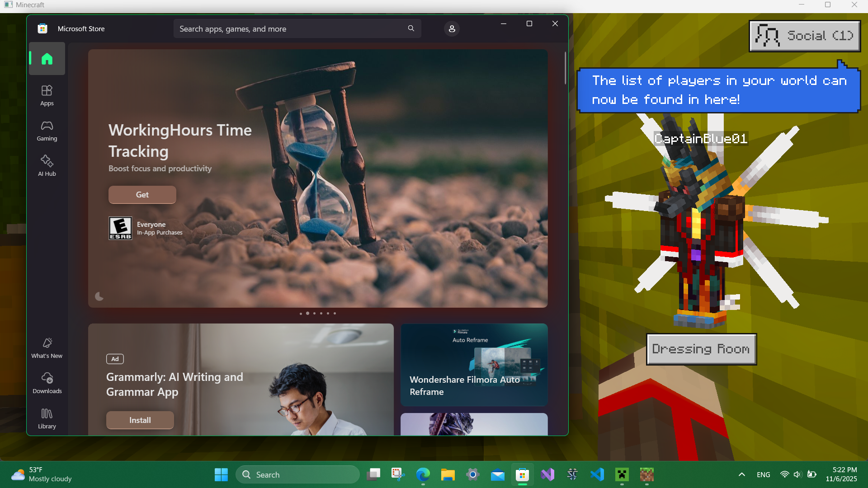The height and width of the screenshot is (488, 868).
Task: Click the search magnifier icon in Store
Action: tap(411, 28)
